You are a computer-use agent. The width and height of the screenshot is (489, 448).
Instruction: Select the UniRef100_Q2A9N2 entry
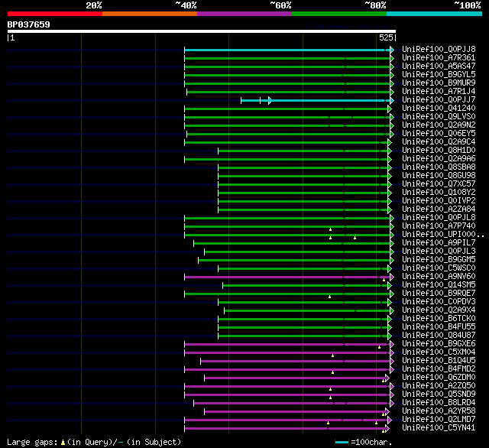(x=439, y=125)
